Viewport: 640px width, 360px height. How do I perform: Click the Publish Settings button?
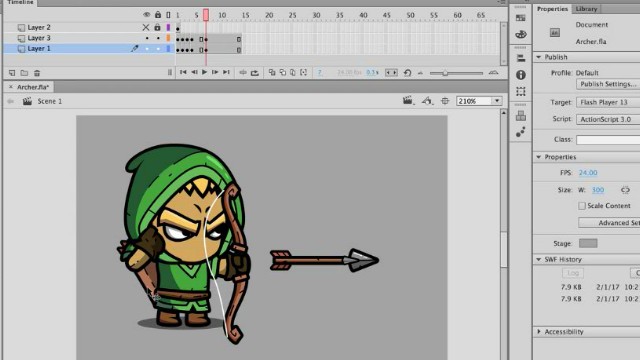[x=608, y=84]
